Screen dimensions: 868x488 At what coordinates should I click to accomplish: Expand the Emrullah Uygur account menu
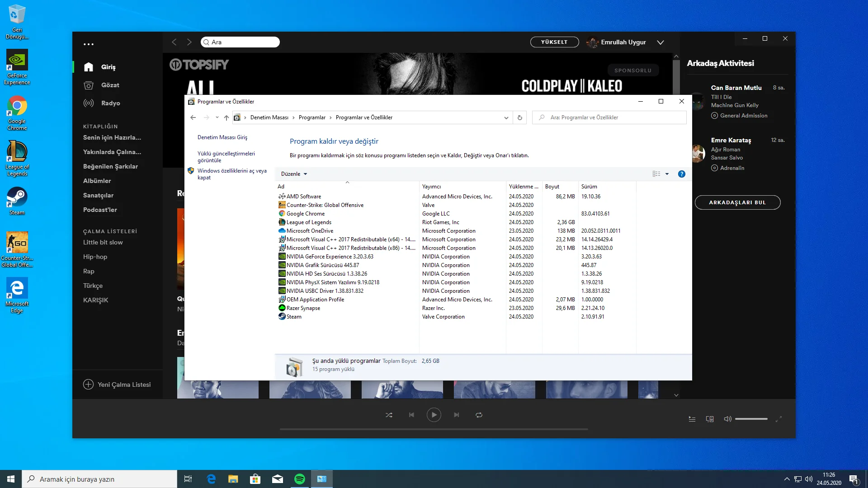[660, 42]
